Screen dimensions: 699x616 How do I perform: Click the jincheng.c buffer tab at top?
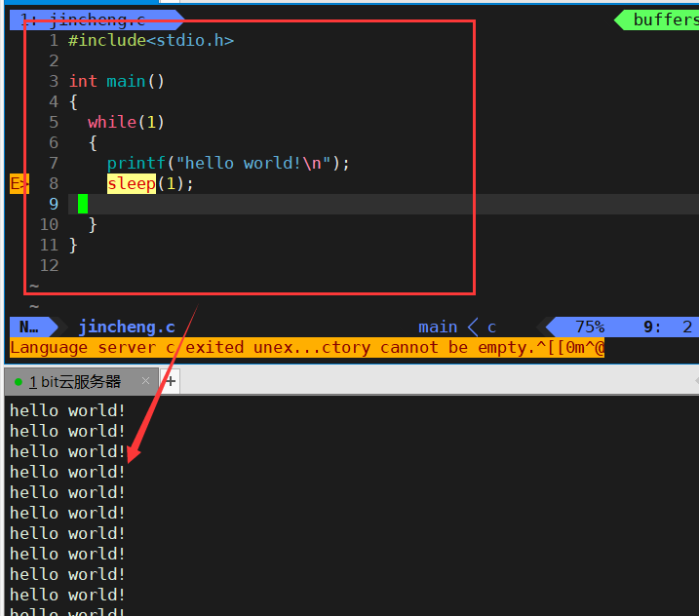coord(97,19)
